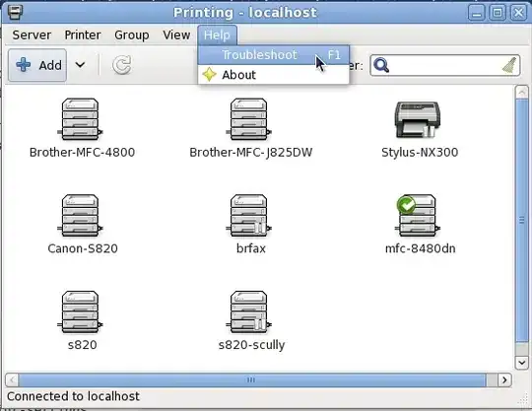The width and height of the screenshot is (532, 411).
Task: Click the s820 label text
Action: [82, 345]
